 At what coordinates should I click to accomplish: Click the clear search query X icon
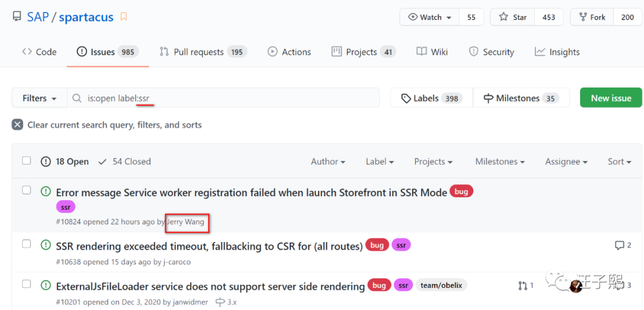coord(17,125)
